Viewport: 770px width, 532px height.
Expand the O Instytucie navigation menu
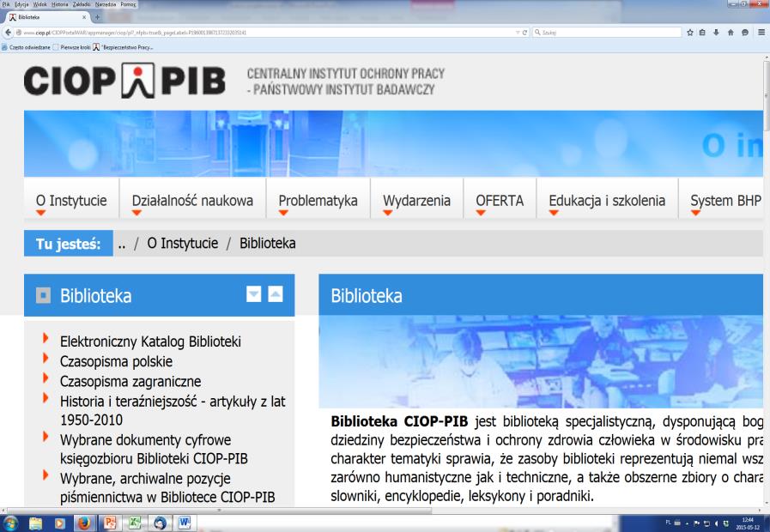[x=71, y=202]
